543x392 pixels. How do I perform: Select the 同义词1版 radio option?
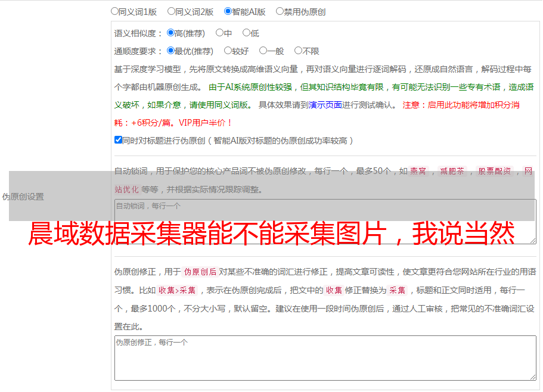point(114,11)
